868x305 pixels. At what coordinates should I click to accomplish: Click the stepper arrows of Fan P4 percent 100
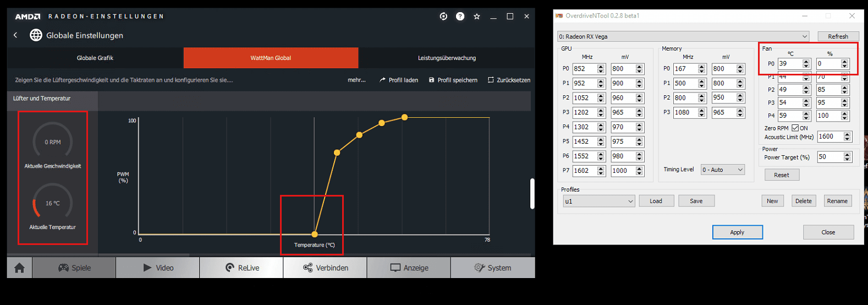845,116
